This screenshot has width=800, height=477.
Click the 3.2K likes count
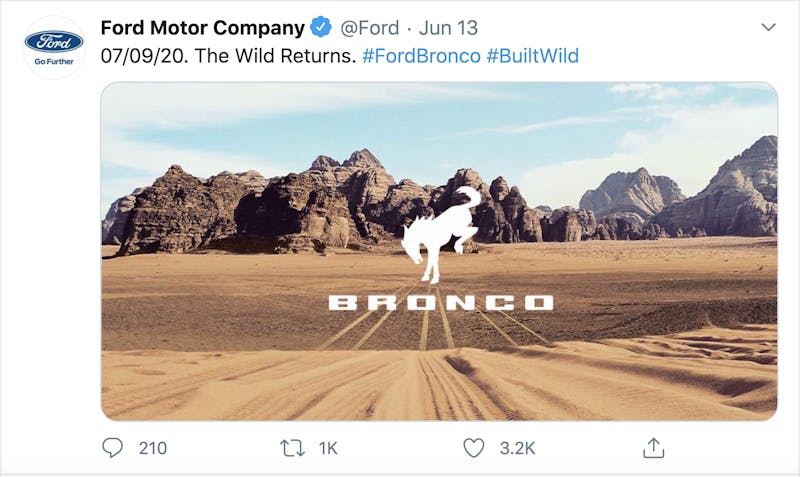click(516, 448)
